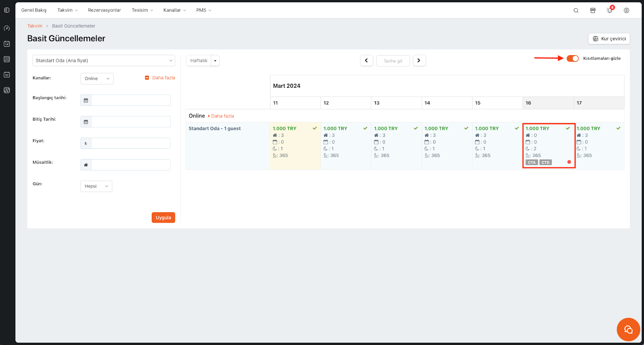Viewport: 644px width, 345px height.
Task: Open the notifications bell icon
Action: [x=609, y=10]
